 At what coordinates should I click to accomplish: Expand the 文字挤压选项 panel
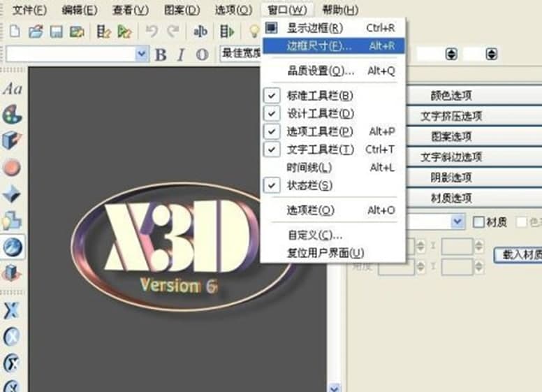coord(474,116)
